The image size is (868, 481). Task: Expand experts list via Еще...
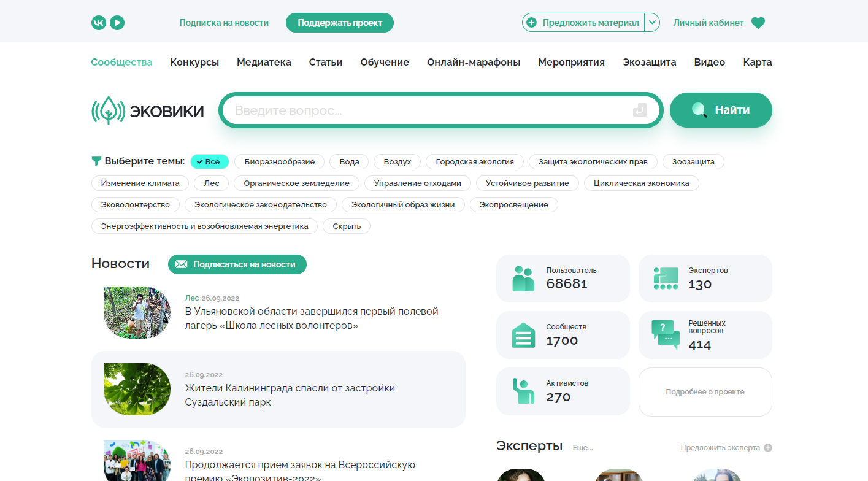click(x=582, y=448)
